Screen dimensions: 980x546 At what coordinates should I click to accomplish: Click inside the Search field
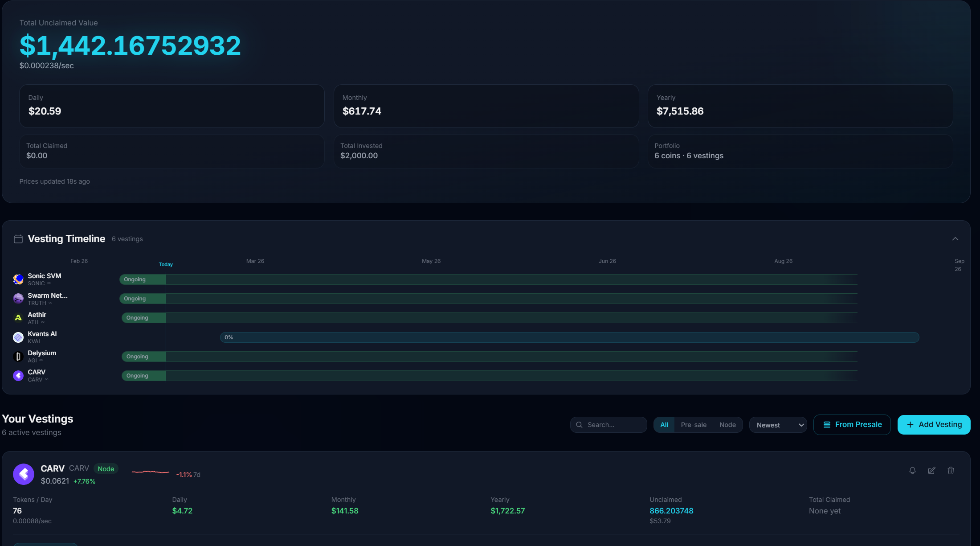(x=610, y=424)
